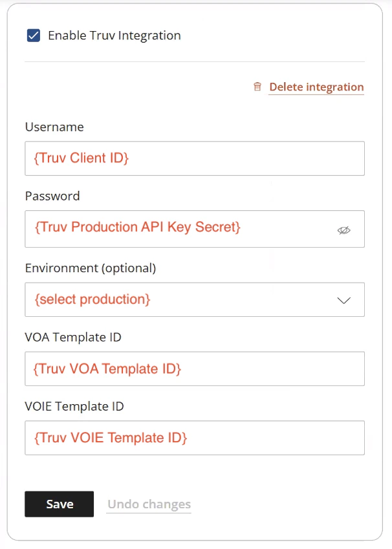Click the Username label
This screenshot has width=392, height=549.
coord(54,127)
